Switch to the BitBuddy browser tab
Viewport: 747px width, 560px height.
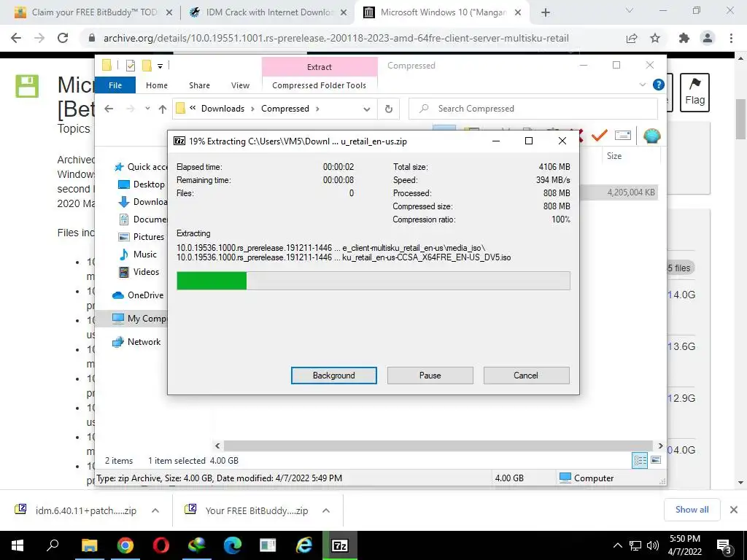(x=93, y=12)
